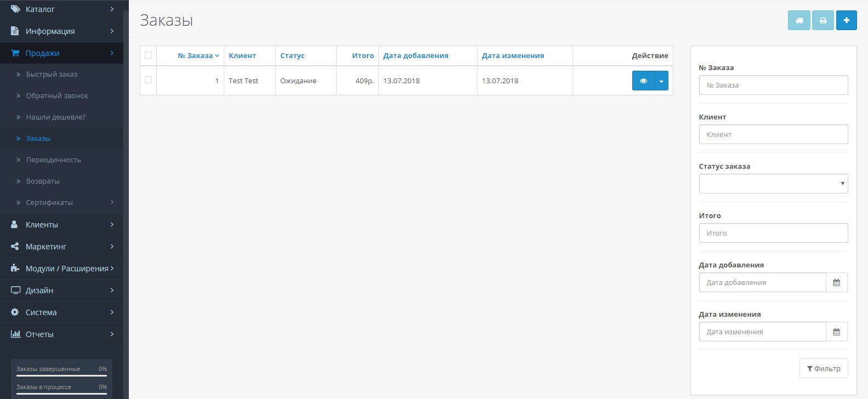The height and width of the screenshot is (399, 868).
Task: Click the Система gear icon in sidebar
Action: (15, 312)
